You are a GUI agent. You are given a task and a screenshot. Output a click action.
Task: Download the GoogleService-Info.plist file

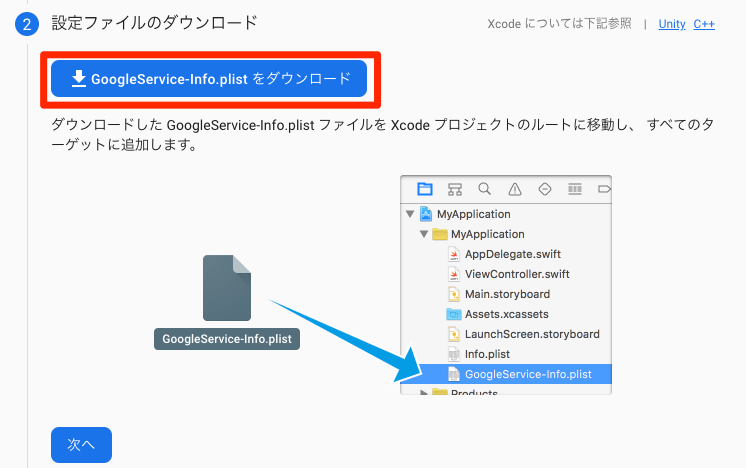(x=210, y=79)
